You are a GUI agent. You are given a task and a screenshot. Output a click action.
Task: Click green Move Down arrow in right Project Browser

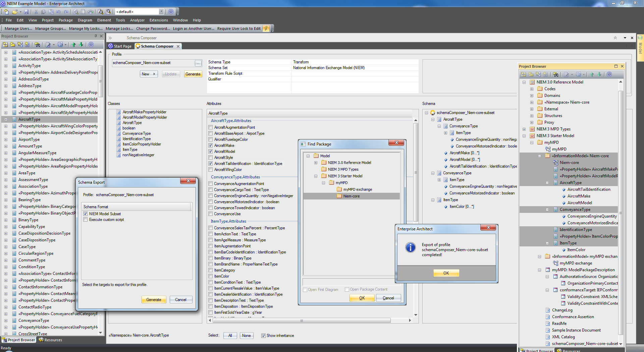(x=599, y=74)
